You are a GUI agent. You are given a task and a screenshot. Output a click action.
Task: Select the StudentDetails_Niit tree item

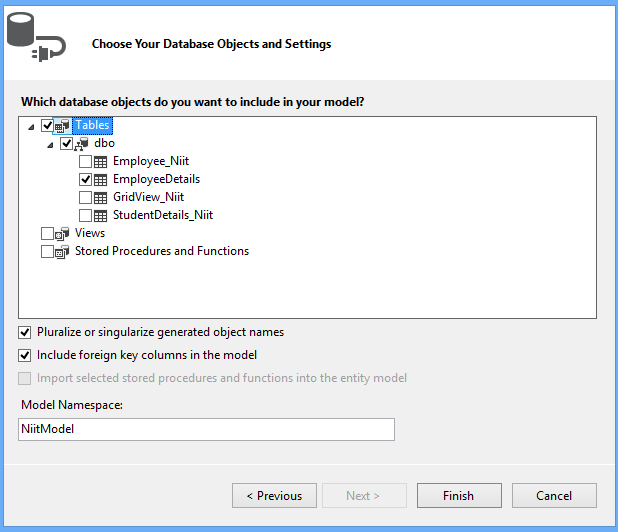pos(162,215)
